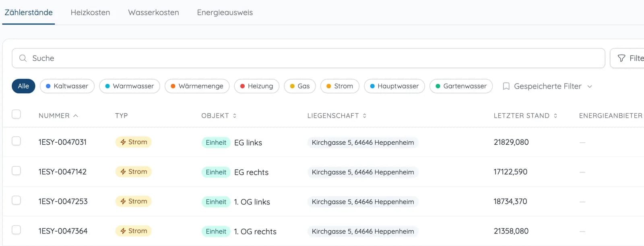Sort by the NUMMER column
Image resolution: width=644 pixels, height=246 pixels.
(x=58, y=116)
